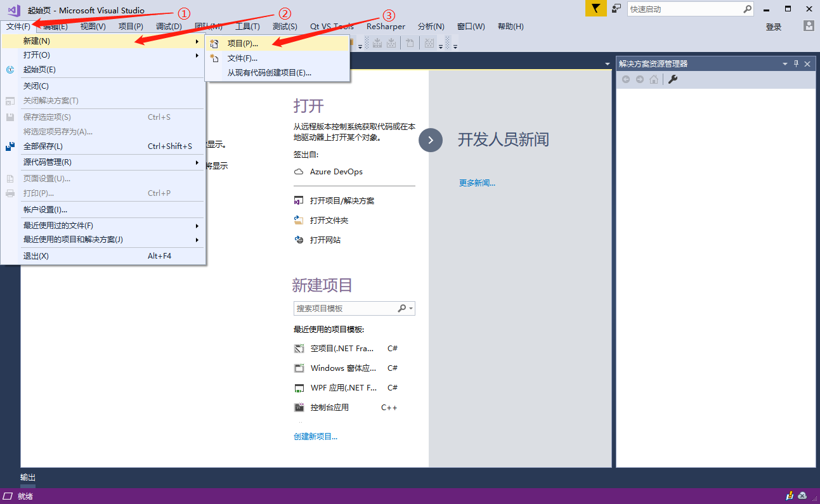This screenshot has height=504, width=820.
Task: Click the 打开文件夹 folder icon
Action: tap(299, 221)
